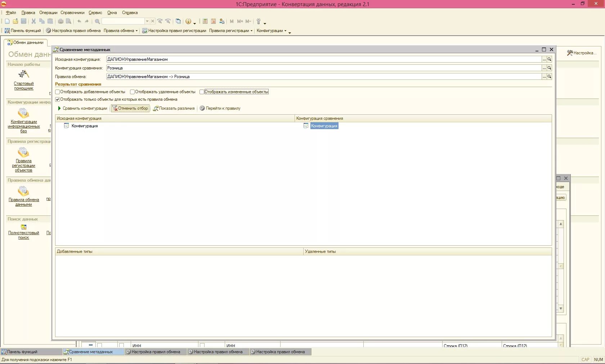Click the user lock icon in toolbar

(x=222, y=21)
